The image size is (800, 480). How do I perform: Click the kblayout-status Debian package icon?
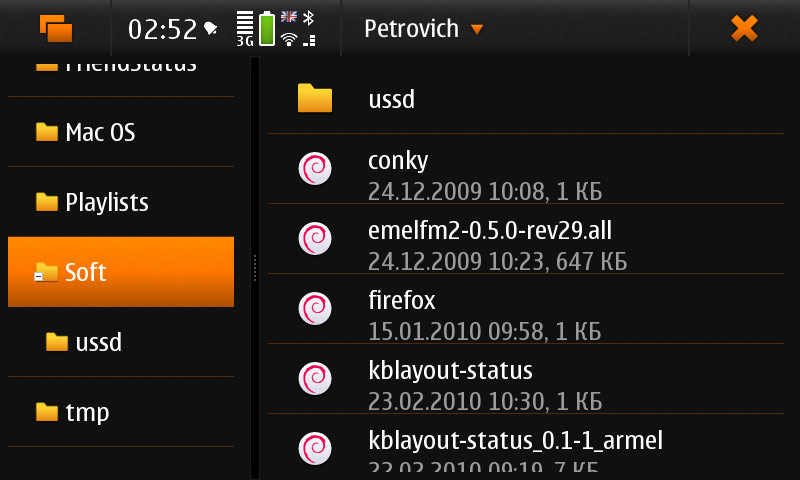pyautogui.click(x=315, y=378)
